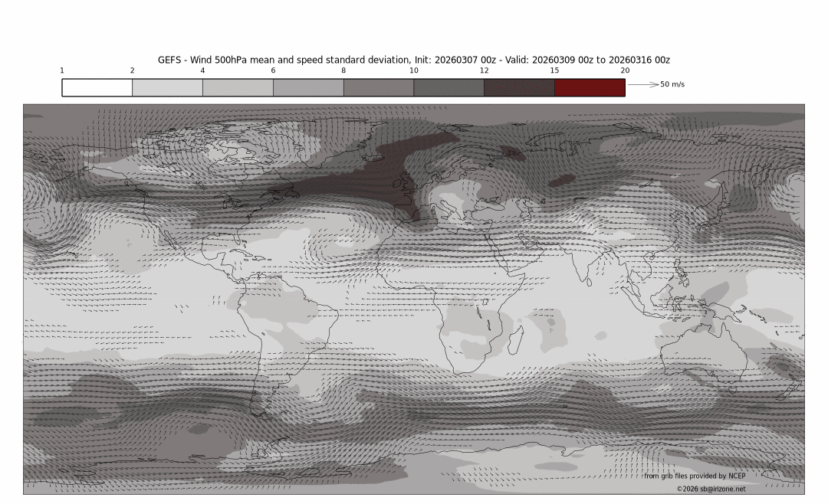This screenshot has width=828, height=504.
Task: Click the GEFS Wind 500hPa chart title
Action: [x=413, y=60]
